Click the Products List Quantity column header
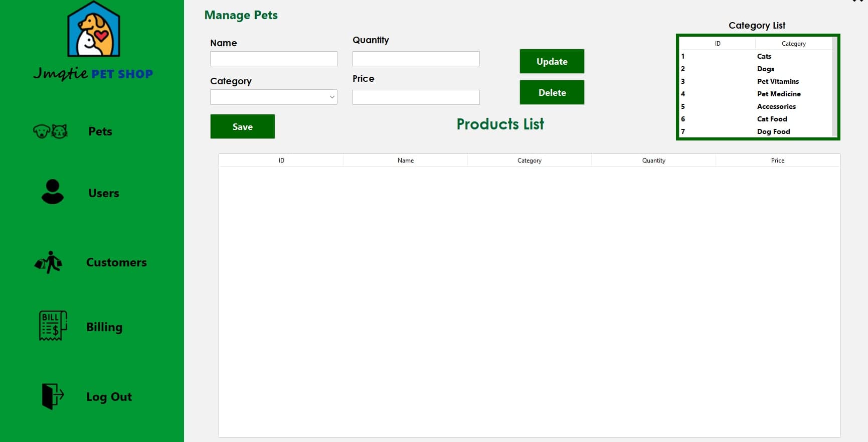The image size is (868, 442). tap(654, 161)
